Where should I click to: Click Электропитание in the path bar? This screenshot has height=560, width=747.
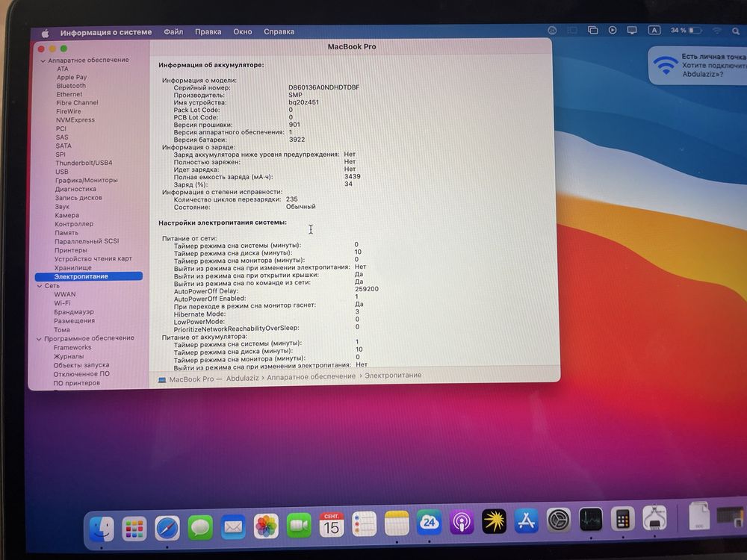[x=393, y=376]
